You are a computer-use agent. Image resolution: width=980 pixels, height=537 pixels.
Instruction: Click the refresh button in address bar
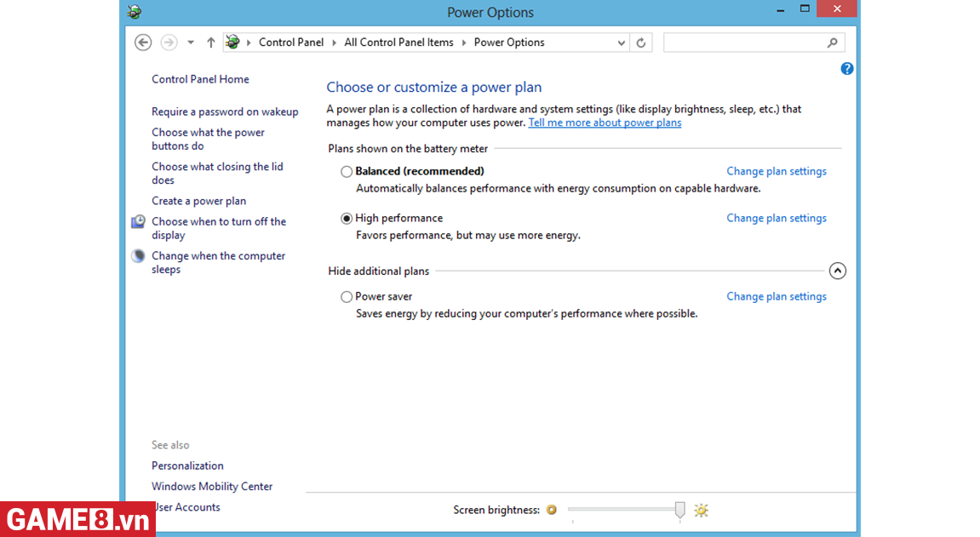coord(641,43)
